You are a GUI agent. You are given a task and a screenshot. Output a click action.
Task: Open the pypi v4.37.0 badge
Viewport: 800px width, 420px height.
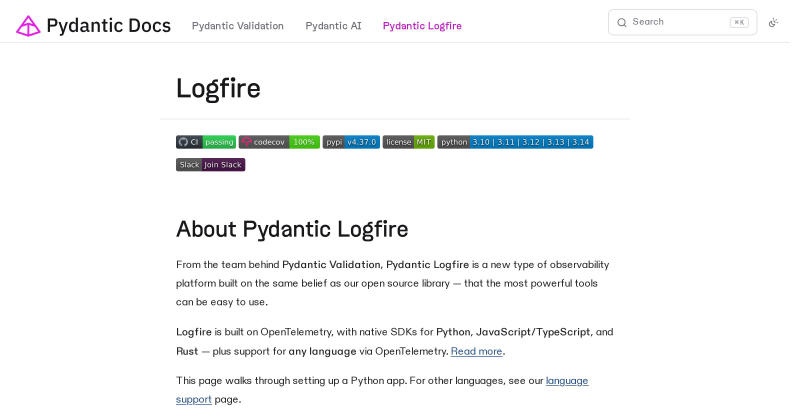point(351,142)
